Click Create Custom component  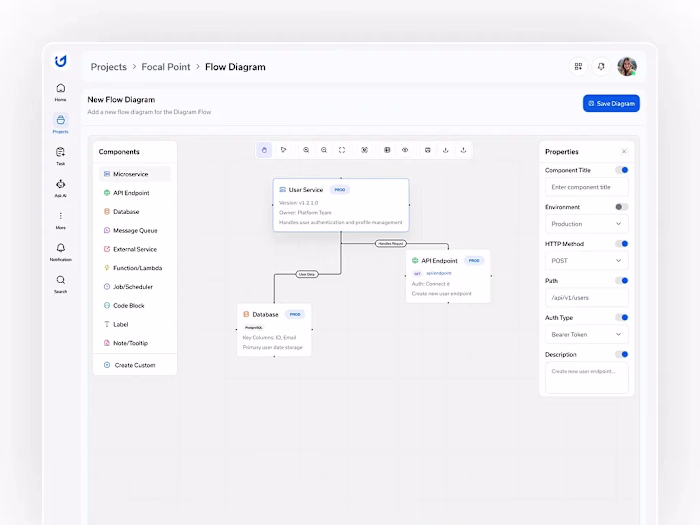coord(135,365)
